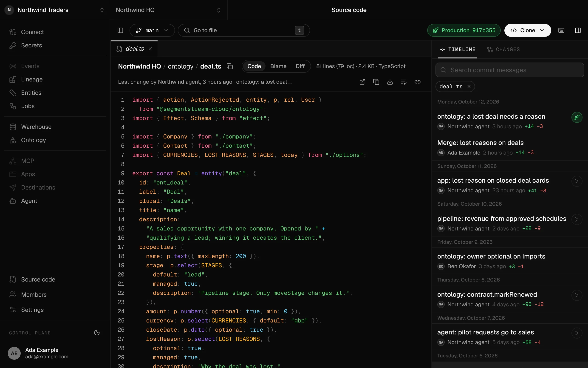Toggle dark mode moon icon
The width and height of the screenshot is (588, 368).
click(97, 333)
